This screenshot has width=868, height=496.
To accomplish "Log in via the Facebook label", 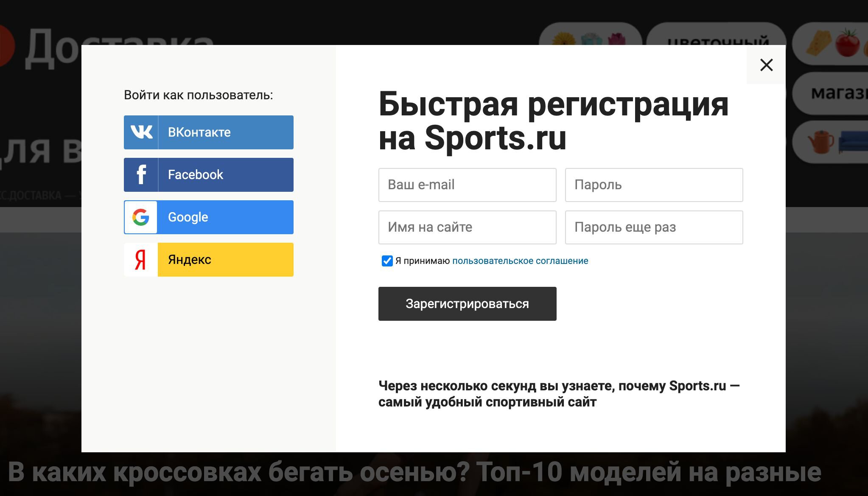I will pyautogui.click(x=196, y=175).
